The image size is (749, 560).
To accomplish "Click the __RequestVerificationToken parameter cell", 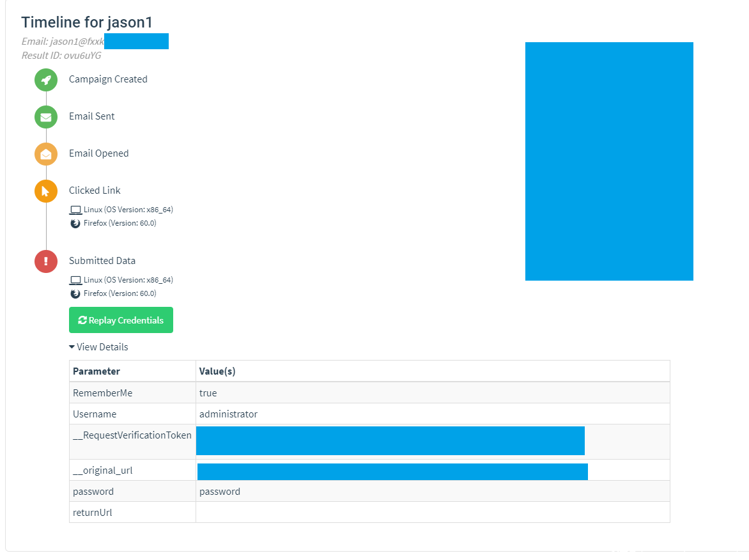I will point(132,436).
